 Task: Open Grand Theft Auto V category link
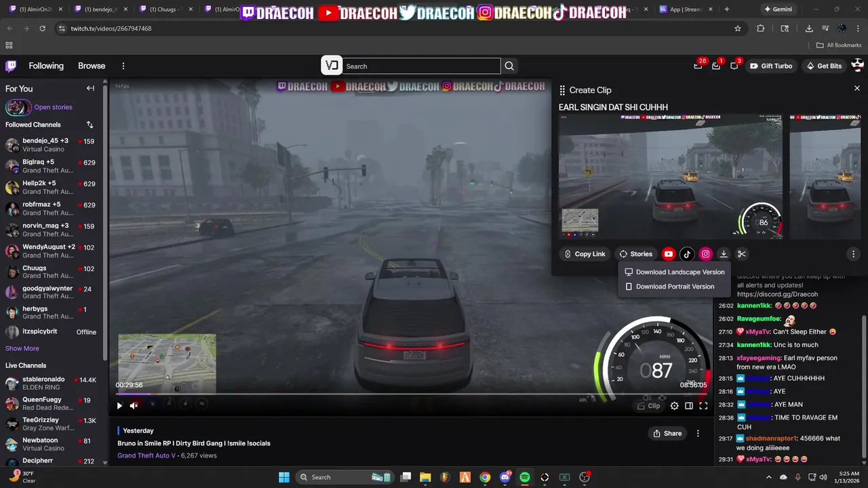146,455
